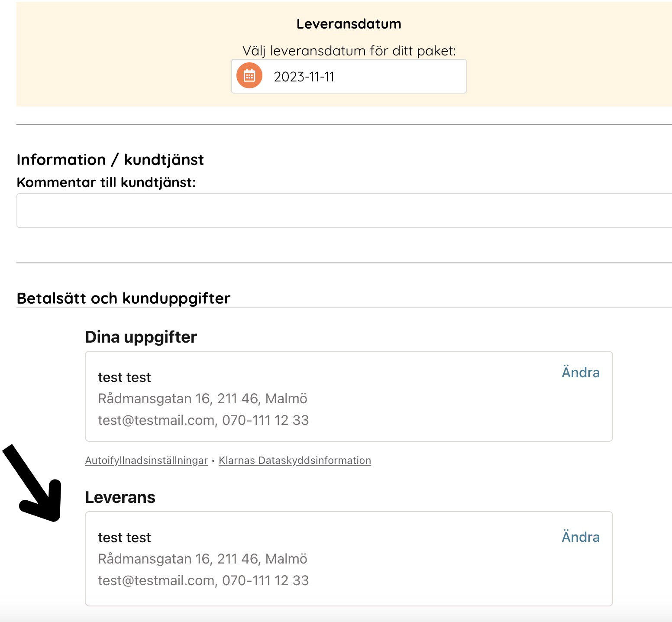Click the email line in the Leverans card
The height and width of the screenshot is (622, 672).
pos(203,580)
